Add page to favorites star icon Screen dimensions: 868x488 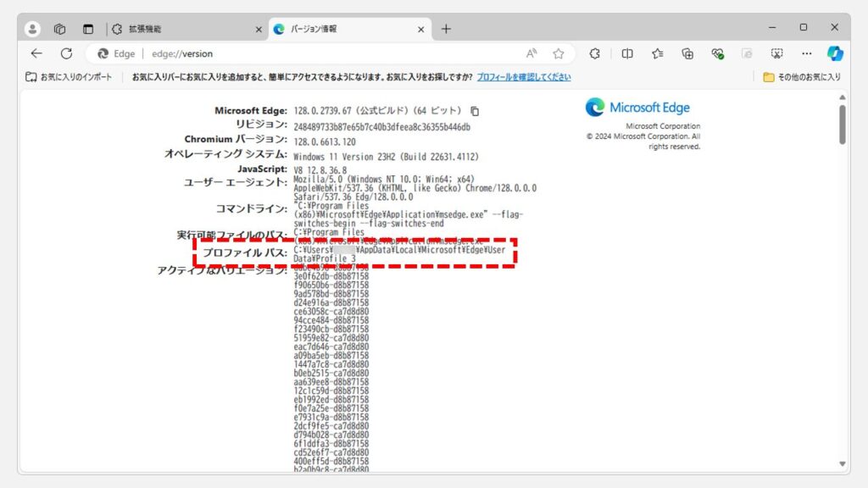559,53
